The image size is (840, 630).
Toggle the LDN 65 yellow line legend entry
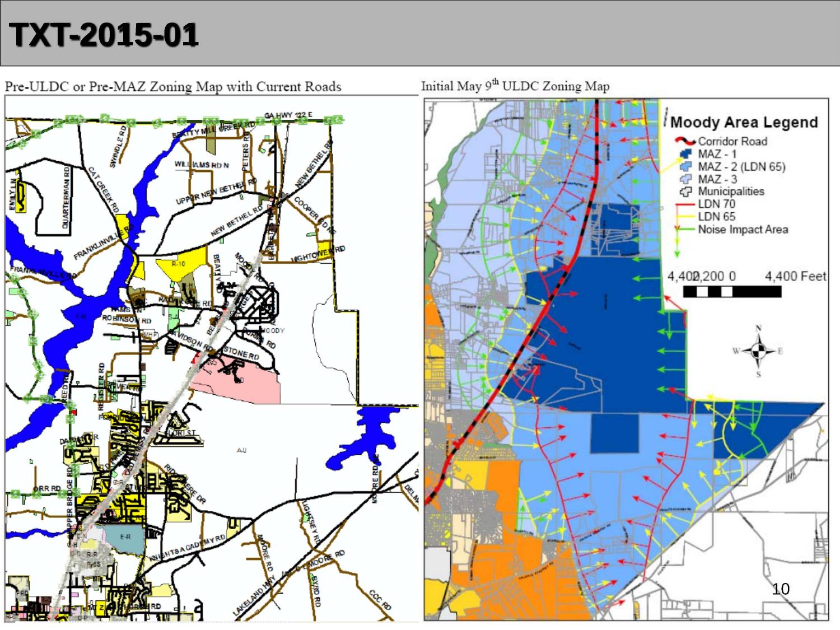pyautogui.click(x=686, y=215)
